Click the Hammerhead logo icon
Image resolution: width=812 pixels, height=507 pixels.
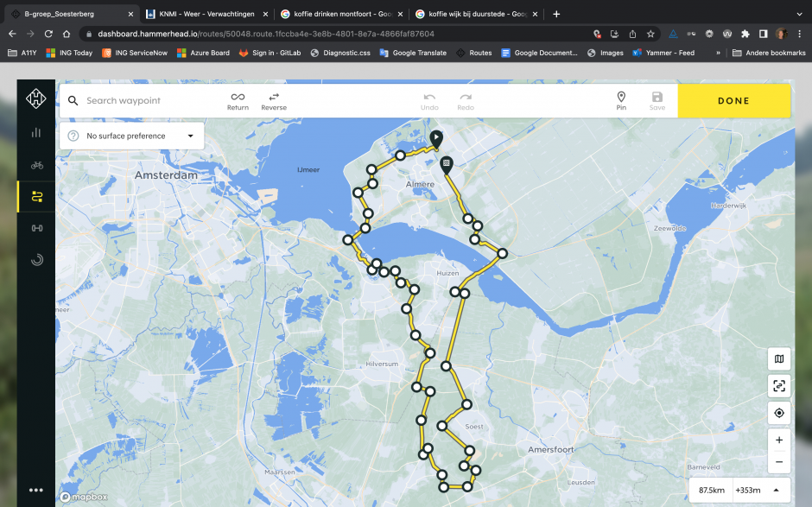point(35,98)
